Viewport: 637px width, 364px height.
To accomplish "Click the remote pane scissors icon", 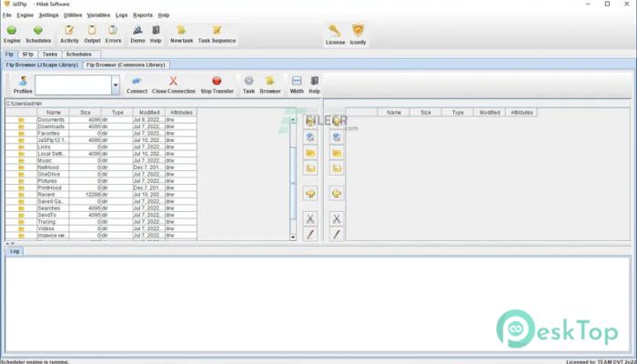I will [337, 219].
